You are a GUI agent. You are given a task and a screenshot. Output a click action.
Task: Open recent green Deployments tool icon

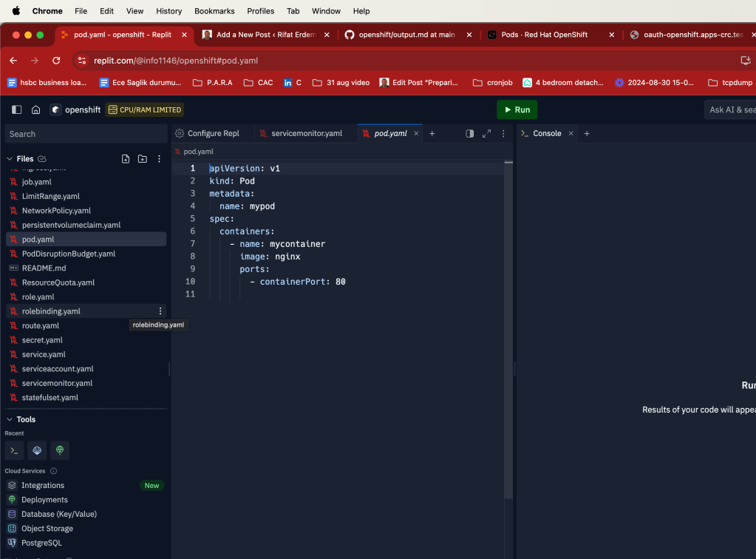click(x=60, y=450)
